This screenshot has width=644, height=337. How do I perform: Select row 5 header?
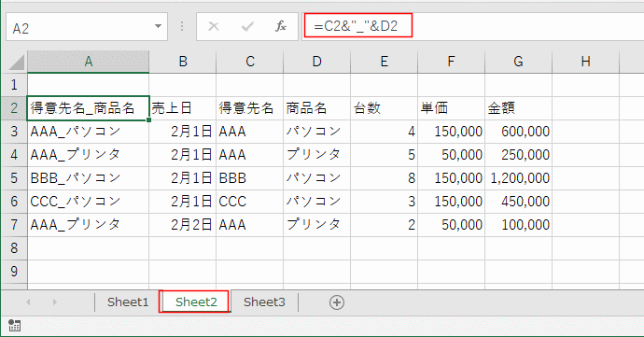pos(14,178)
